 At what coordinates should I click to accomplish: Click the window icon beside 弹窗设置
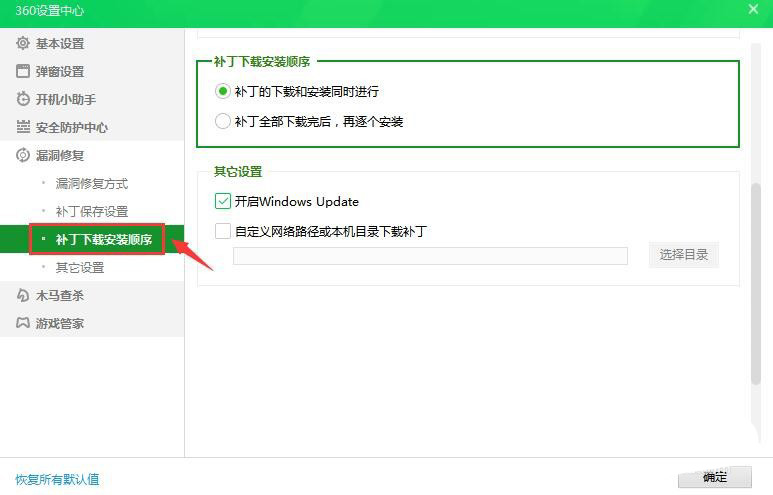pos(23,71)
